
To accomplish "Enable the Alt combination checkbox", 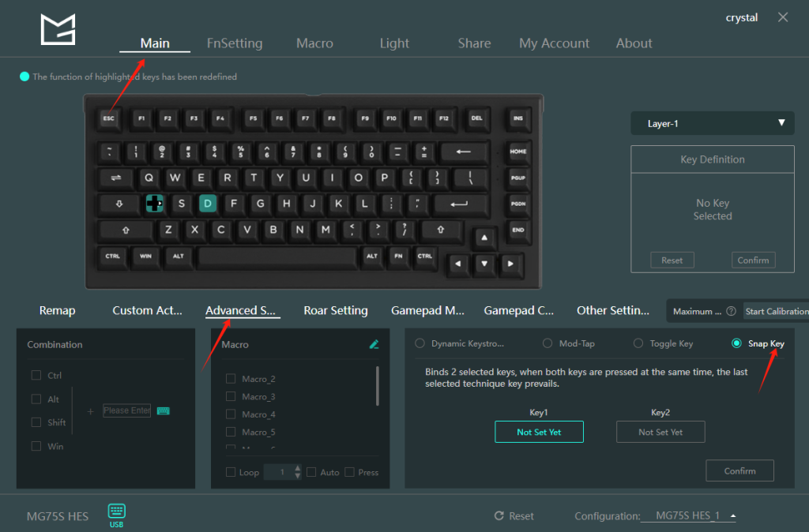I will [36, 399].
